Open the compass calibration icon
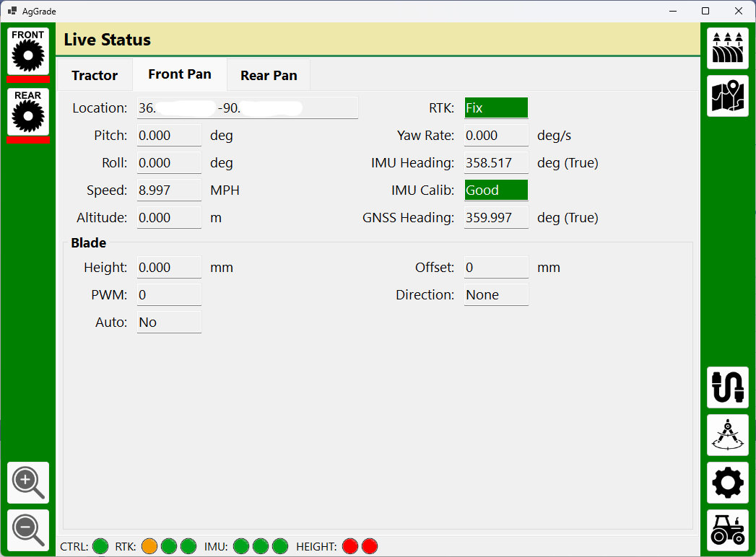 (727, 435)
